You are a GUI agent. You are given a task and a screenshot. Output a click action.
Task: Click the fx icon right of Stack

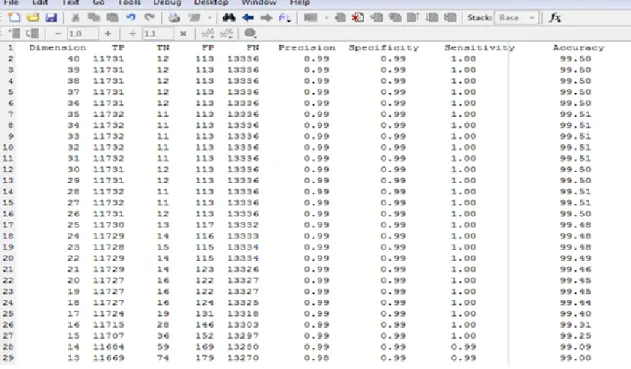click(x=555, y=17)
